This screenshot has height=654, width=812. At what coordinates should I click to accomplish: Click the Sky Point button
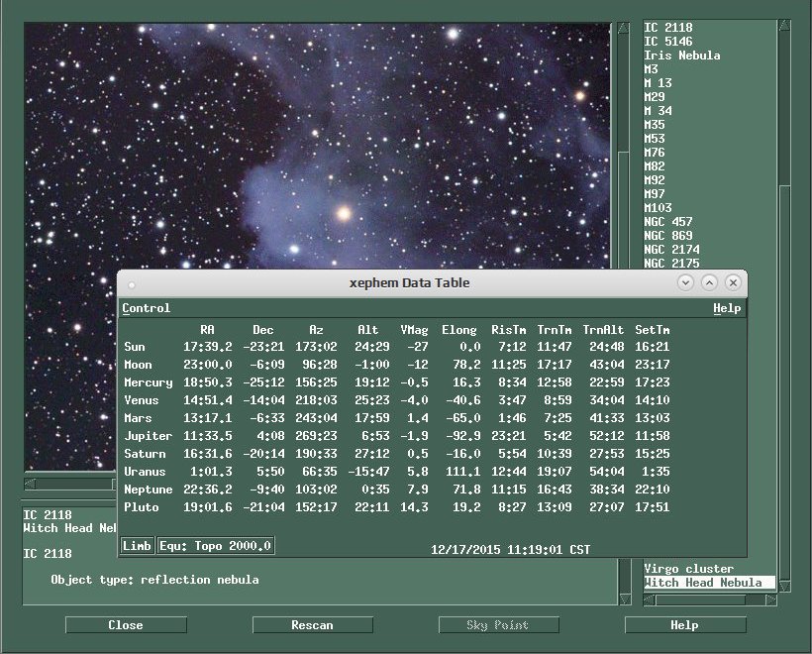click(498, 625)
